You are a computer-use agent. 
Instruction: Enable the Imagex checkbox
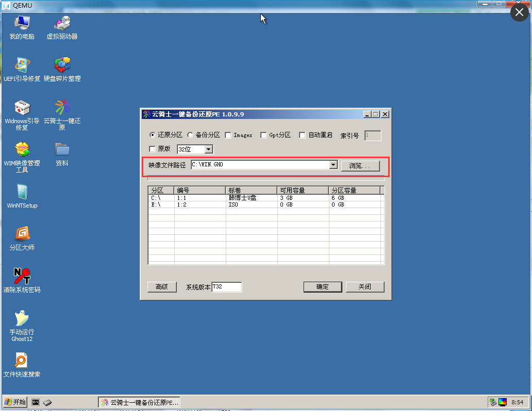pos(228,134)
